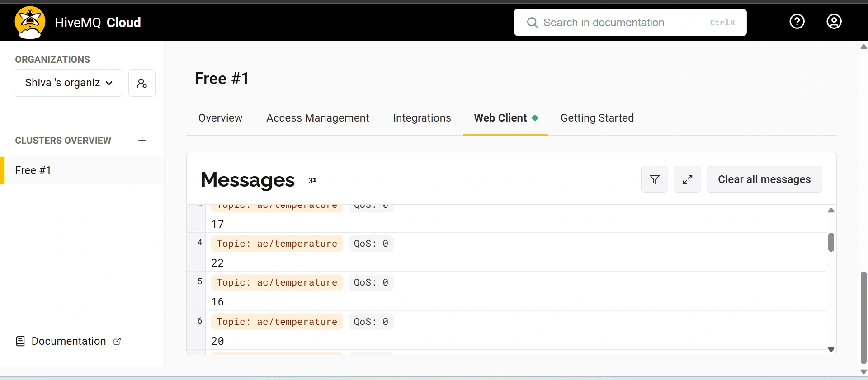The width and height of the screenshot is (868, 380).
Task: Click messages list scroll down arrow
Action: click(x=831, y=350)
